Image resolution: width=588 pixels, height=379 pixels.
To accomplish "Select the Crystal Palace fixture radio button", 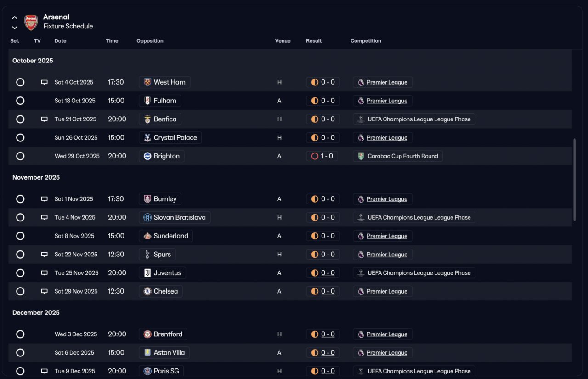I will point(20,137).
